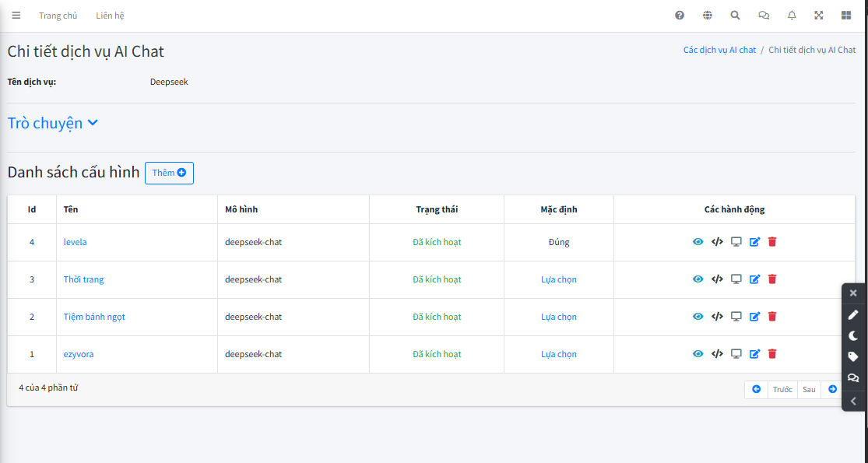Delete the Tiệm bánh ngọt configuration
Viewport: 868px width, 463px height.
point(773,317)
